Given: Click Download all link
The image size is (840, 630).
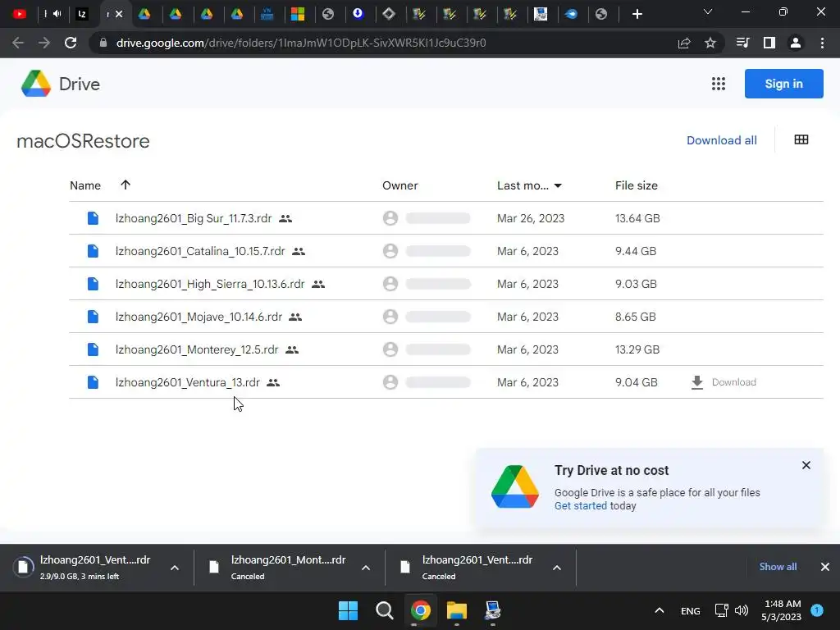Looking at the screenshot, I should click(x=722, y=140).
